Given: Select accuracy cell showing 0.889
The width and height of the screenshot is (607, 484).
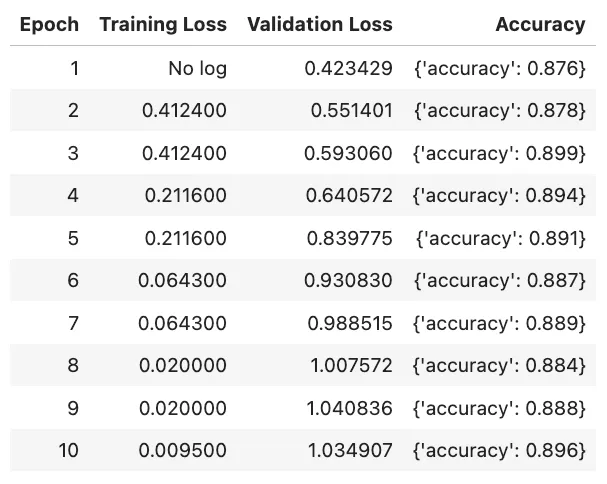Looking at the screenshot, I should pyautogui.click(x=500, y=324).
